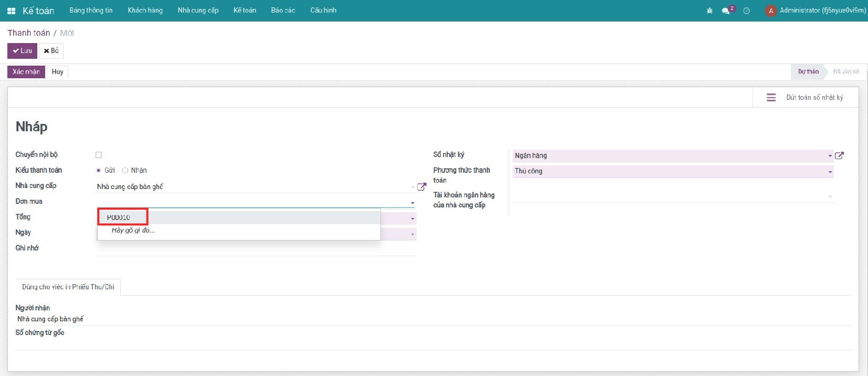Expand the Sổ nhật ký dropdown
Screen dimensions: 868x376
830,156
